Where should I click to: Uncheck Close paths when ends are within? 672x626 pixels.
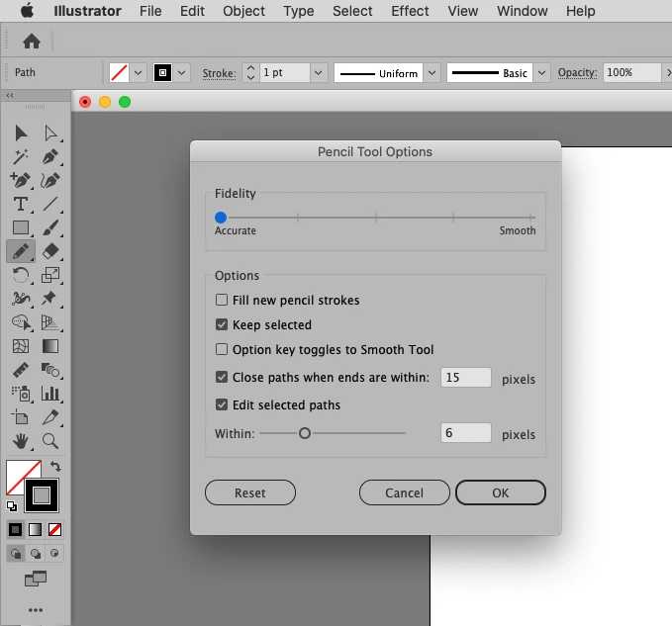pyautogui.click(x=222, y=377)
